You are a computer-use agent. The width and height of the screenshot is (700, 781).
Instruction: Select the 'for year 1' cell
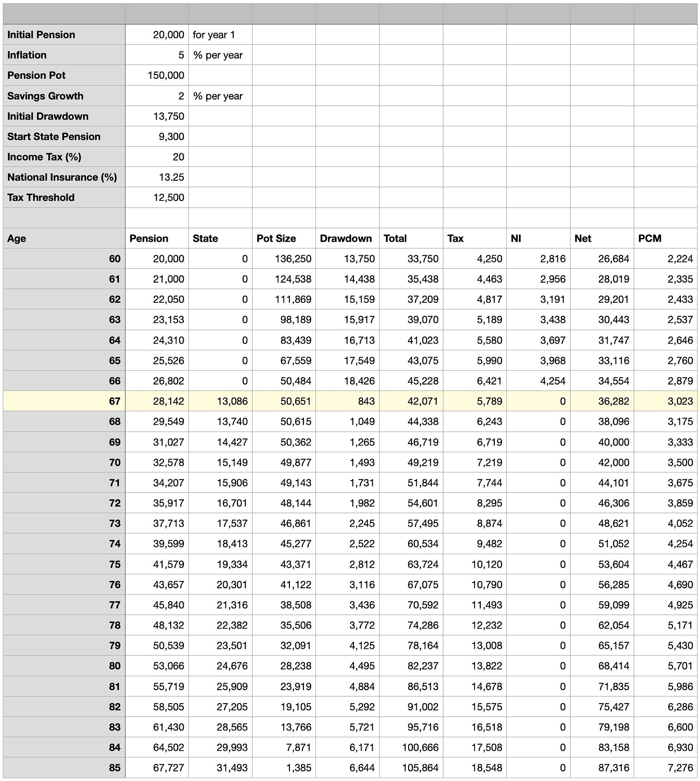coord(220,35)
